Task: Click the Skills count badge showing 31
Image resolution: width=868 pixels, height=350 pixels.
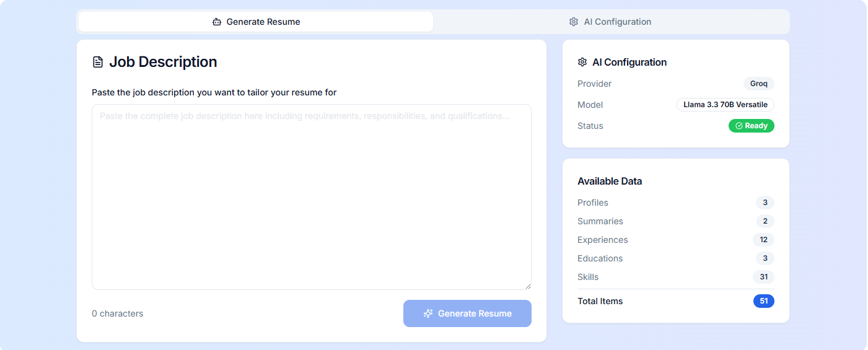Action: [x=763, y=277]
